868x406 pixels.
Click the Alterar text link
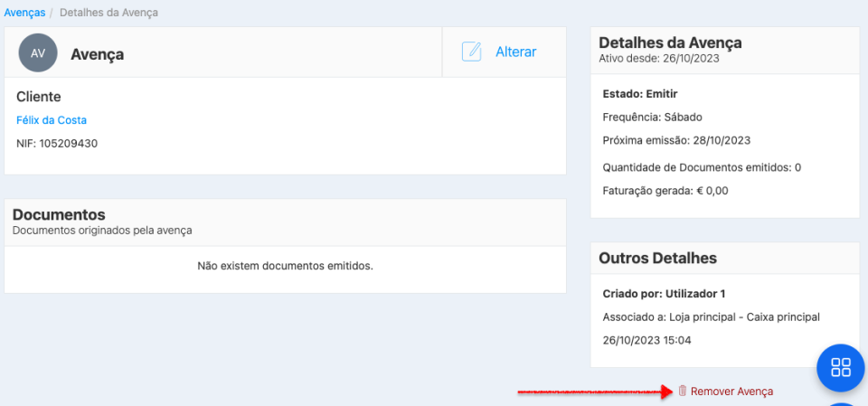[x=515, y=52]
